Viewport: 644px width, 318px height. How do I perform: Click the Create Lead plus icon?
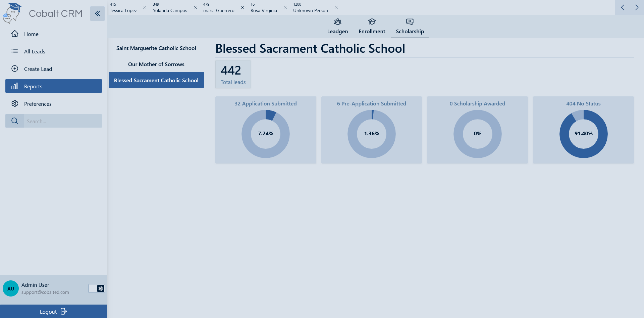pyautogui.click(x=15, y=69)
